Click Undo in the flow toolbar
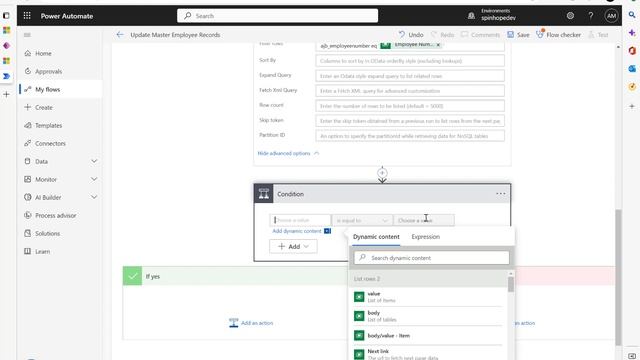 (x=411, y=35)
